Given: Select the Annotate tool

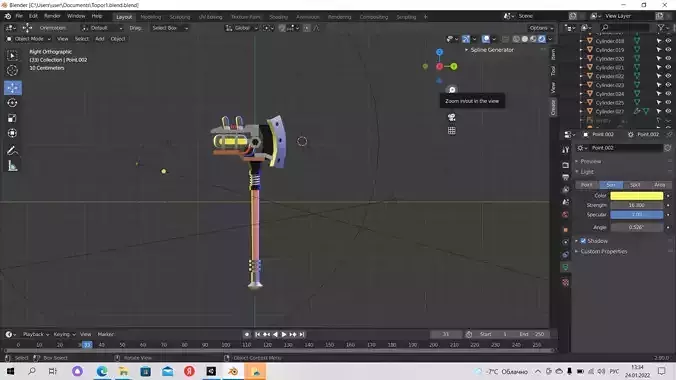Looking at the screenshot, I should pos(12,151).
